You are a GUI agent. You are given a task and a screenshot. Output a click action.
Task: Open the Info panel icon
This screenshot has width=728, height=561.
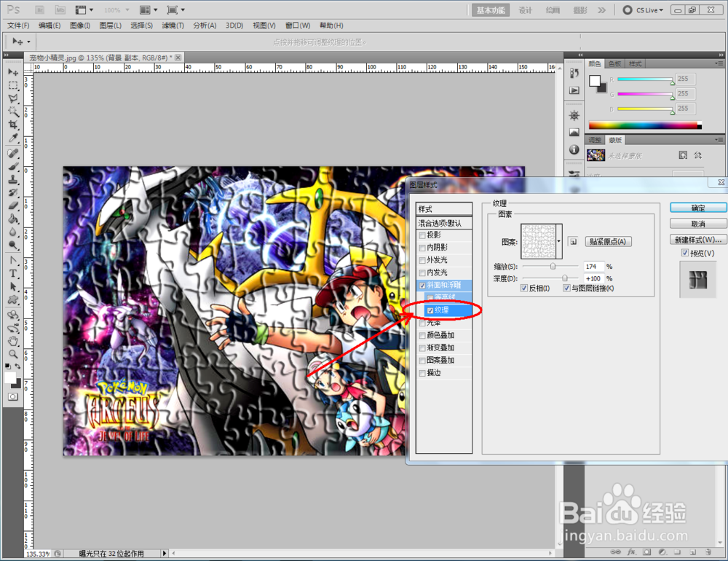(574, 149)
